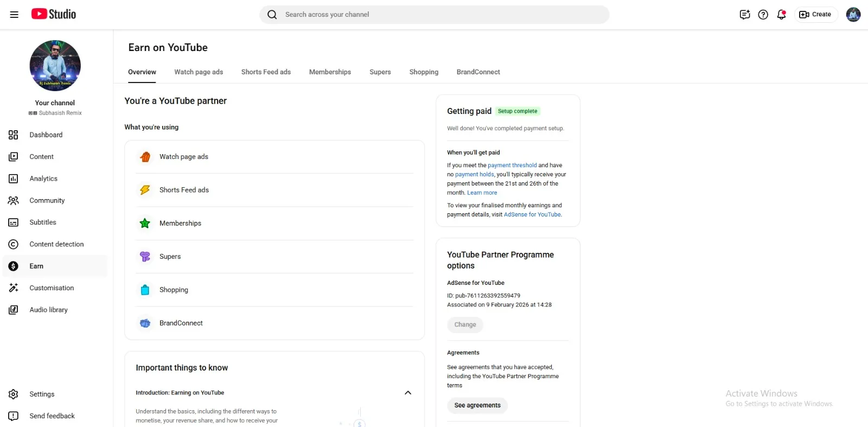Image resolution: width=868 pixels, height=427 pixels.
Task: Open the BrandConnect list row
Action: (x=275, y=323)
